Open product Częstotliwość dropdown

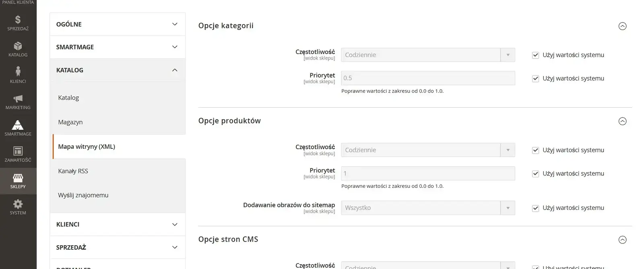[x=428, y=150]
